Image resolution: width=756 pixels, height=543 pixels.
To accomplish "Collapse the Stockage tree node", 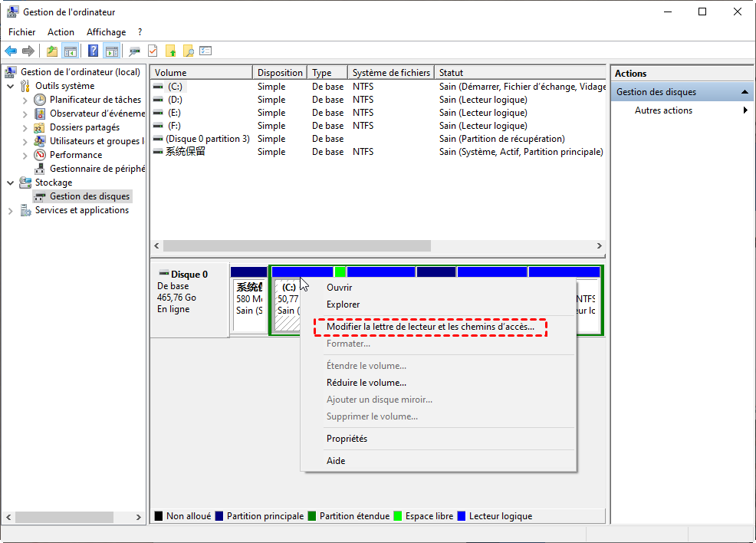I will point(11,183).
